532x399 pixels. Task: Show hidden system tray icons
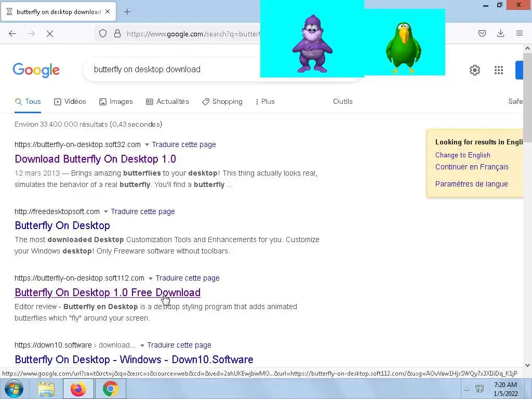pos(467,389)
